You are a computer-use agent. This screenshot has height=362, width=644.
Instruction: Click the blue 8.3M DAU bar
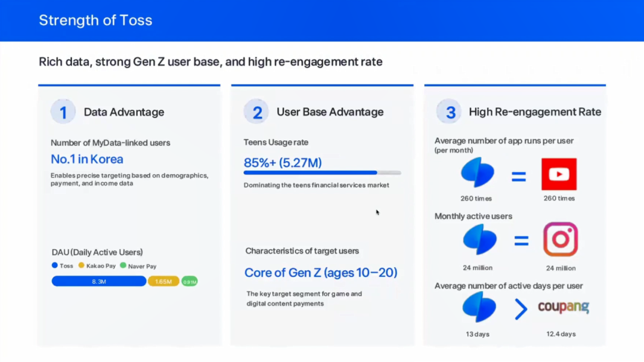(99, 281)
